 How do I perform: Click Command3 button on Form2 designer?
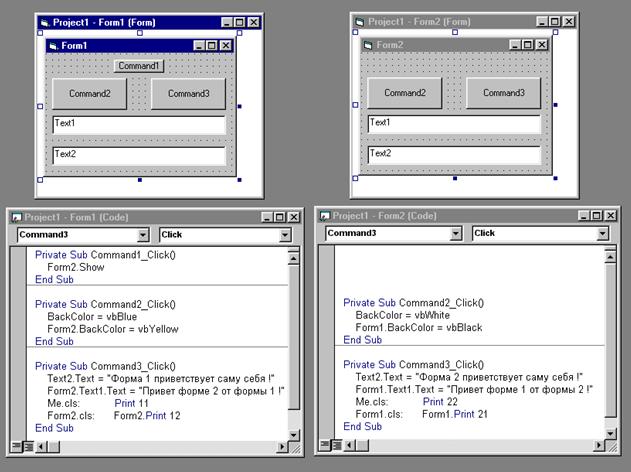(x=503, y=93)
